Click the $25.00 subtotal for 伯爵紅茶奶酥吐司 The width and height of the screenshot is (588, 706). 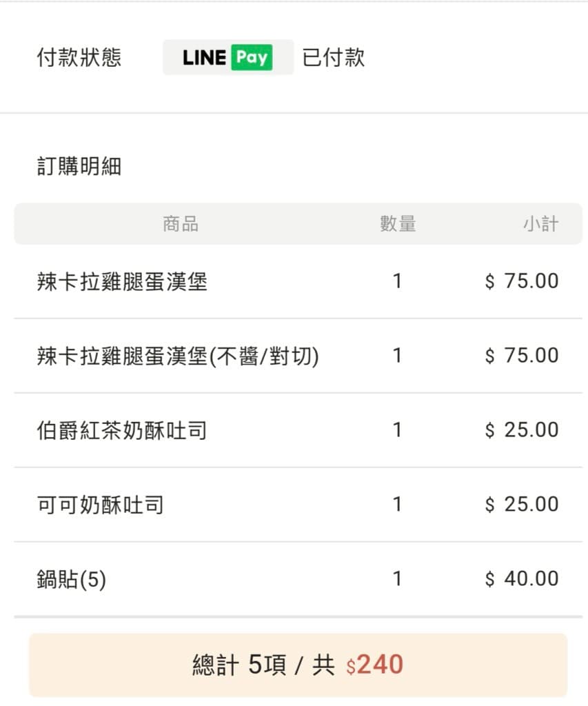(522, 430)
